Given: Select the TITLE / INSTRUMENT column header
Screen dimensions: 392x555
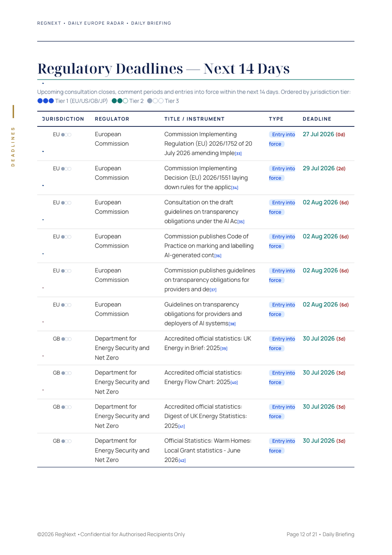Looking at the screenshot, I should point(195,119).
